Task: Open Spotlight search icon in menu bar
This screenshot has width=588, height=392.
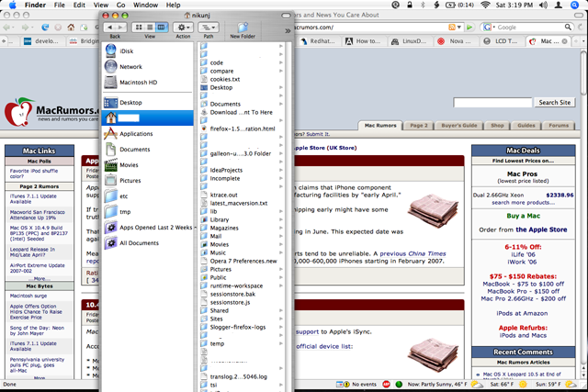Action: tap(574, 5)
